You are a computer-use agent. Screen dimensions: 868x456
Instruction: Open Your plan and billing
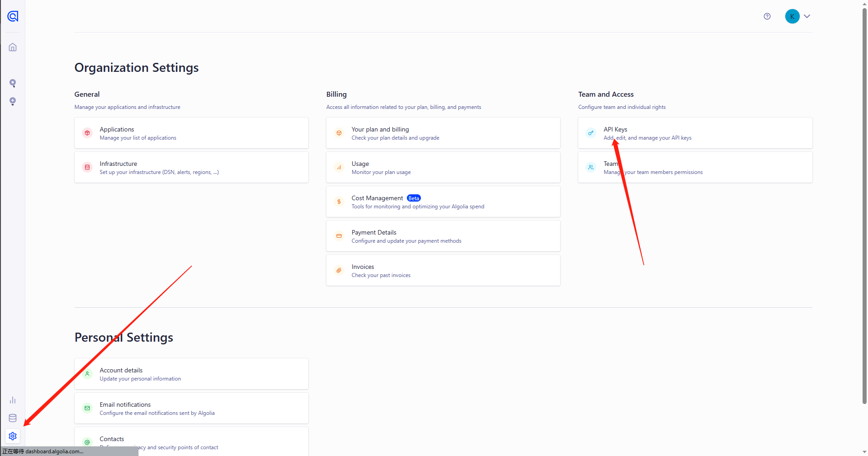pyautogui.click(x=443, y=133)
